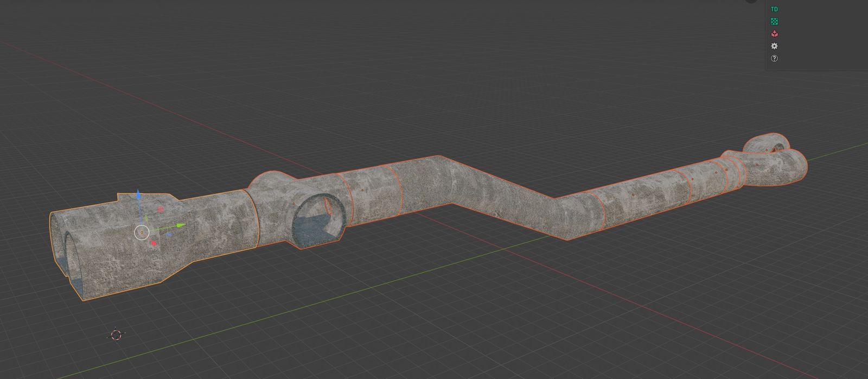Click the green checker pattern icon

[774, 22]
